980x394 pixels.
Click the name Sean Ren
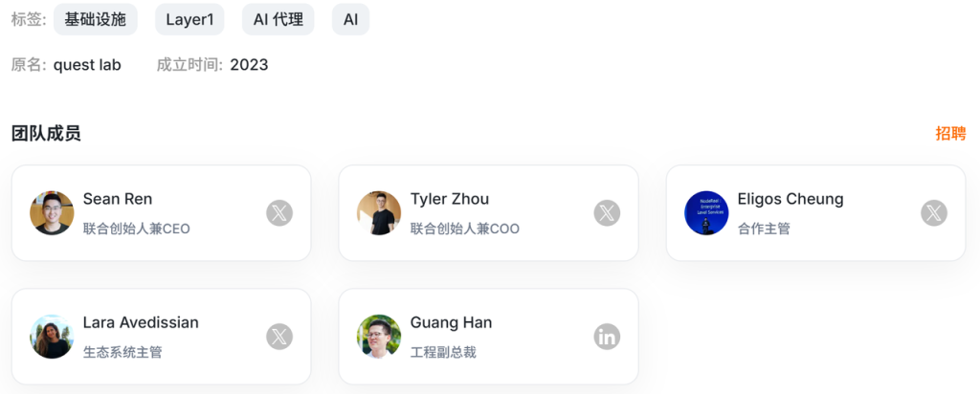pos(118,199)
